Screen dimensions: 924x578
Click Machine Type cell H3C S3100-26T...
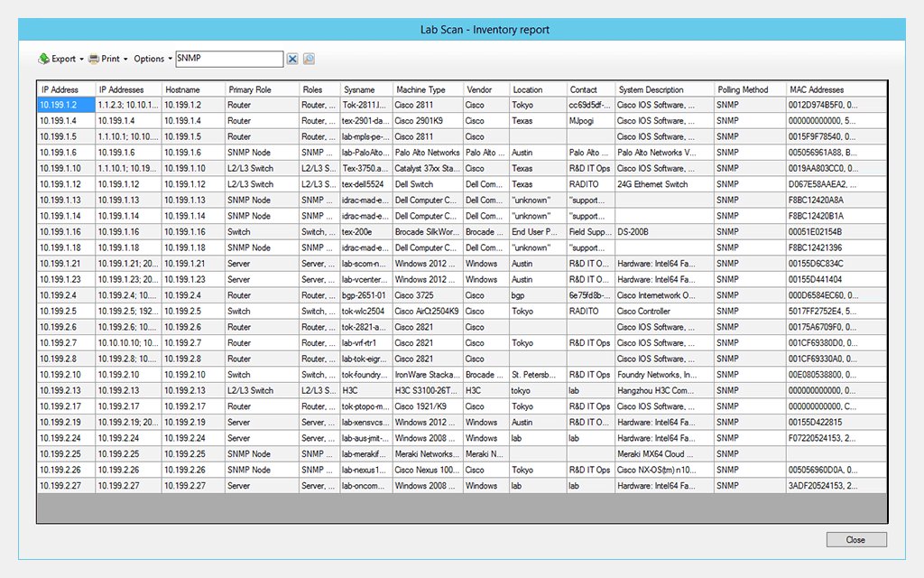[x=428, y=390]
